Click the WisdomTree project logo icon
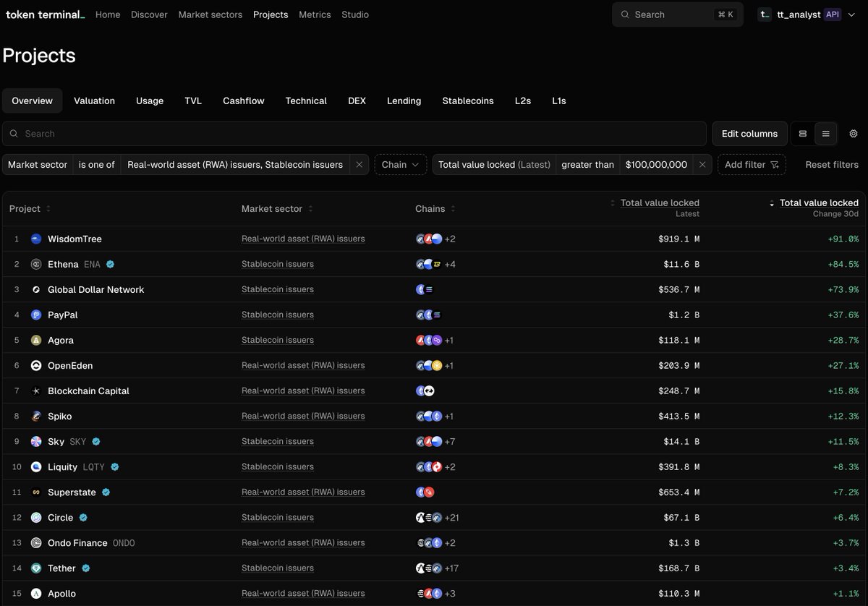Screen dimensions: 868x606 pos(36,239)
